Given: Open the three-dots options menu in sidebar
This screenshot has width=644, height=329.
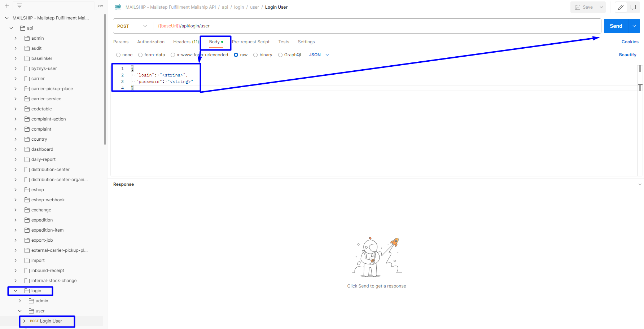Looking at the screenshot, I should 100,6.
